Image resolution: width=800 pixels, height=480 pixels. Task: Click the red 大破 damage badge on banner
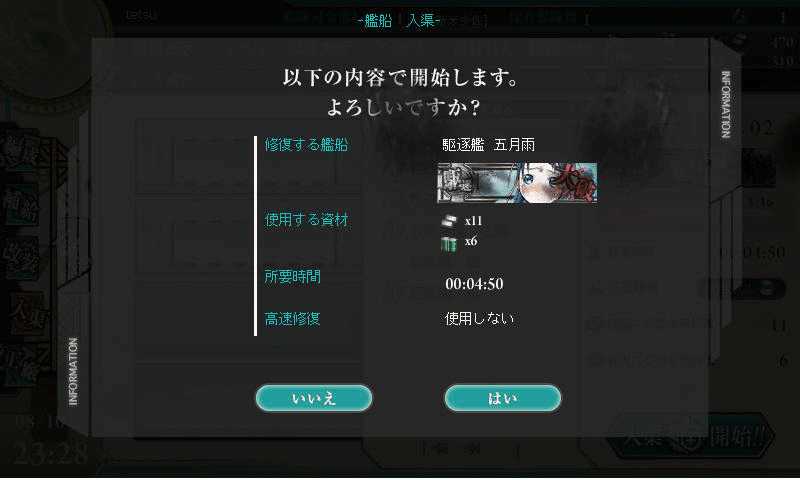coord(576,184)
